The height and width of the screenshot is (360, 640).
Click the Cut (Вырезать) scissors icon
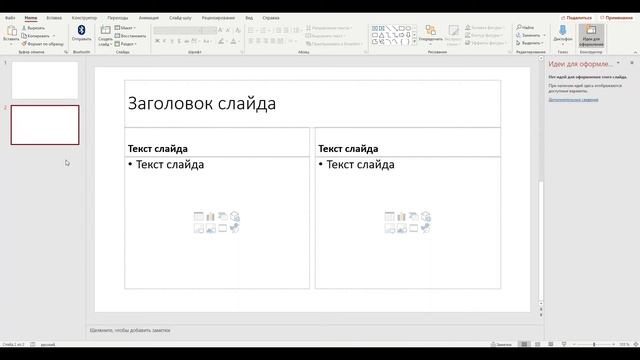pyautogui.click(x=24, y=28)
